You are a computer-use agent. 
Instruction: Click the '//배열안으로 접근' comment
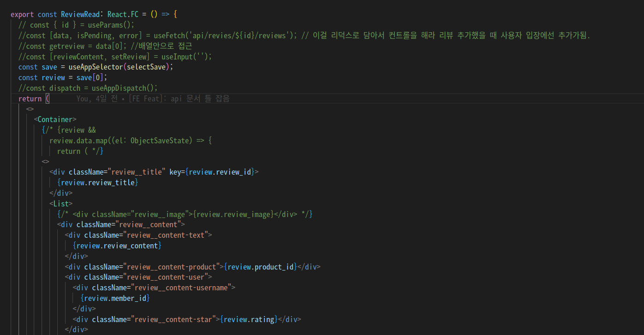pyautogui.click(x=161, y=46)
